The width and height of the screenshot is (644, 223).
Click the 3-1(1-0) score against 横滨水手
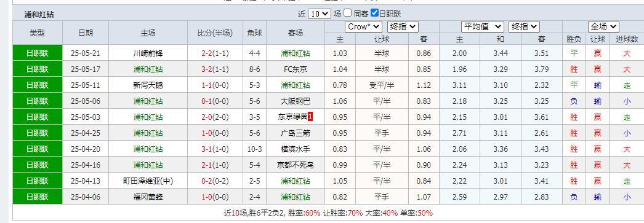click(x=215, y=149)
